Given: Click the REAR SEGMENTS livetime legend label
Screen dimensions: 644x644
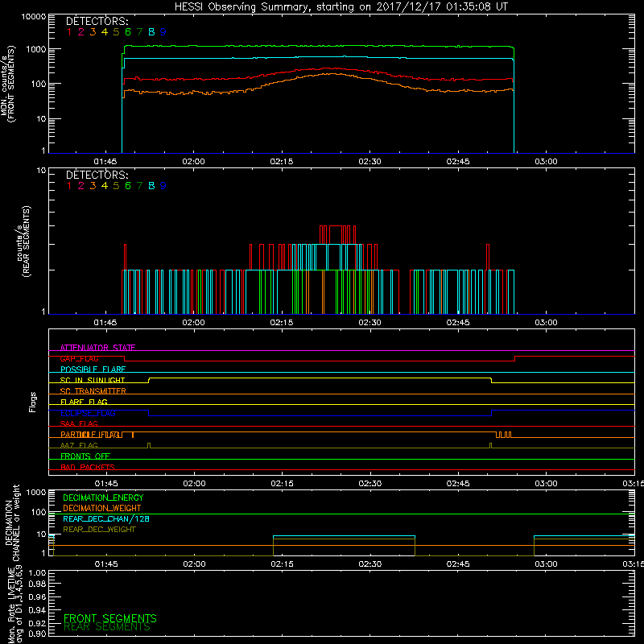Looking at the screenshot, I should coord(107,627).
